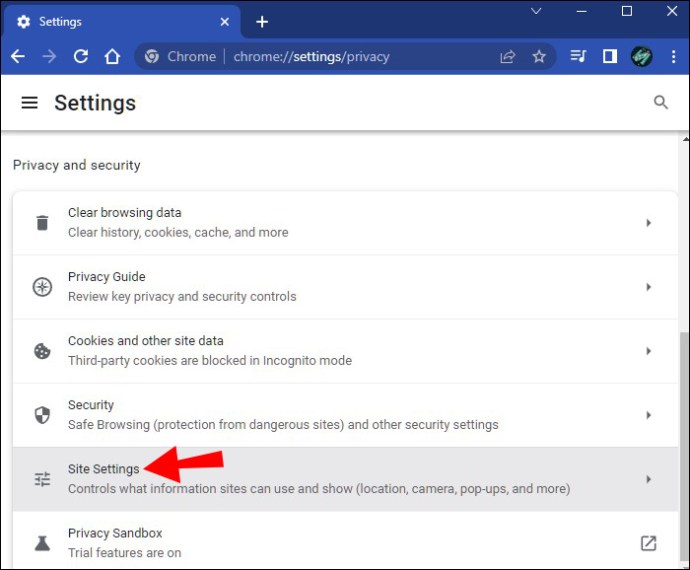
Task: Select the Settings browser tab
Action: pyautogui.click(x=122, y=21)
